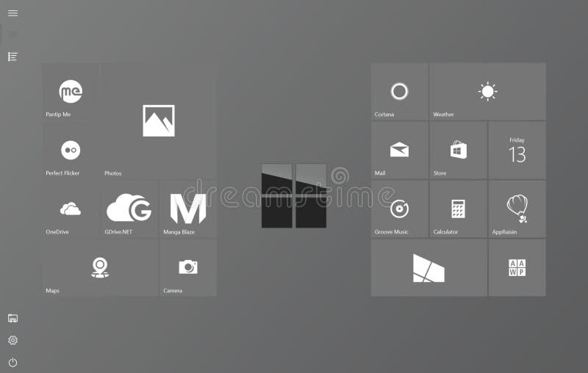Image resolution: width=588 pixels, height=373 pixels.
Task: Open File Explorer from the sidebar
Action: click(x=12, y=319)
